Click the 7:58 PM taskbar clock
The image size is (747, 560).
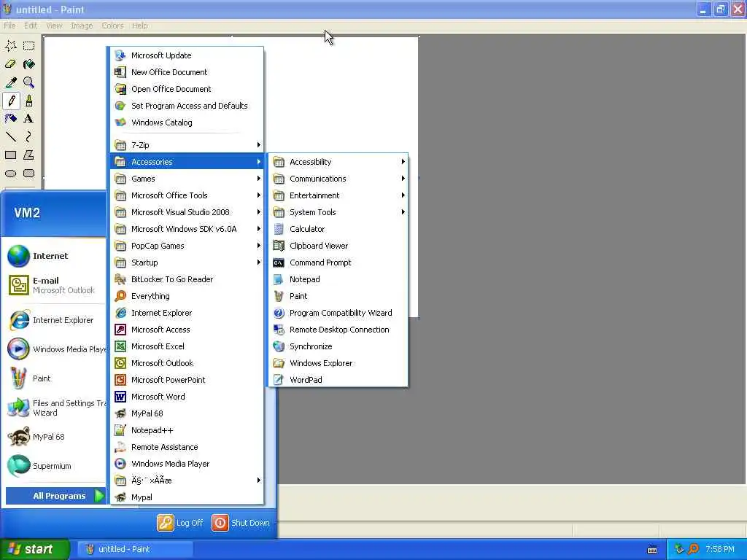(x=720, y=549)
